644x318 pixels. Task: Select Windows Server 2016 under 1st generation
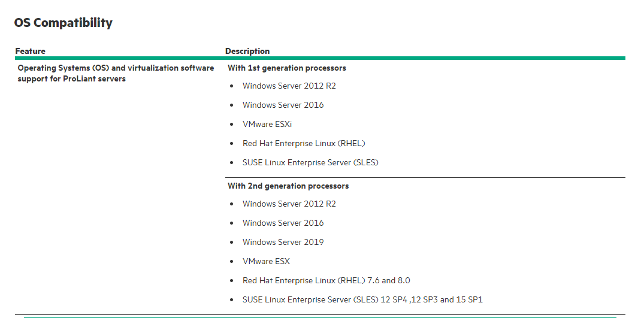283,105
